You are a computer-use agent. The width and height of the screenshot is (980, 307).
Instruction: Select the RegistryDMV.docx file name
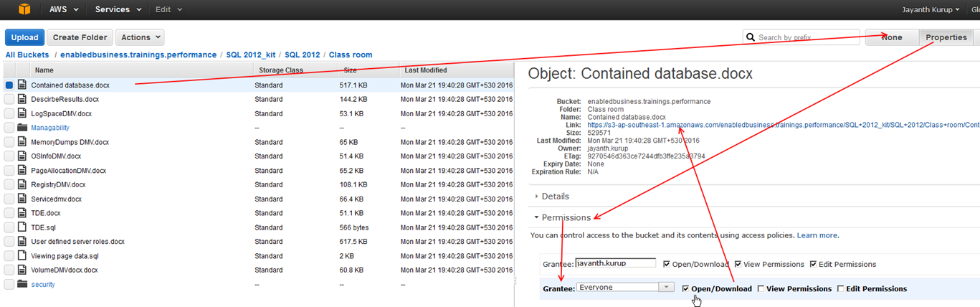coord(58,184)
